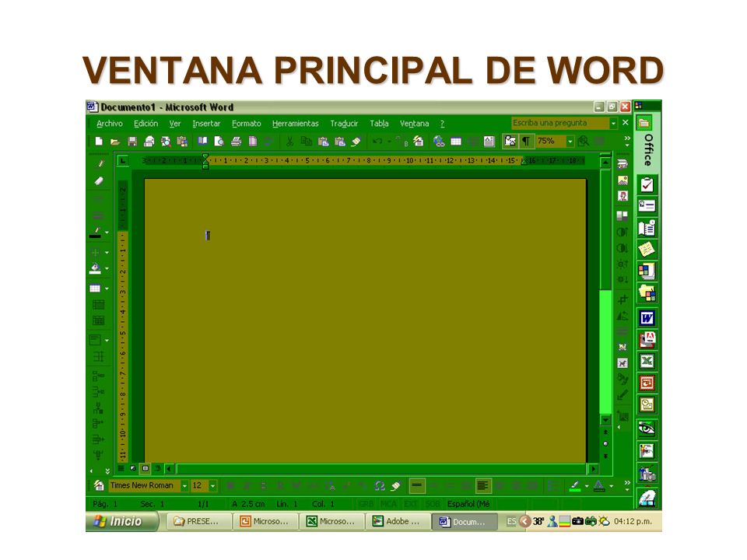Switch to Microso... Excel taskbar button
Screen dimensions: 747x560
(331, 521)
